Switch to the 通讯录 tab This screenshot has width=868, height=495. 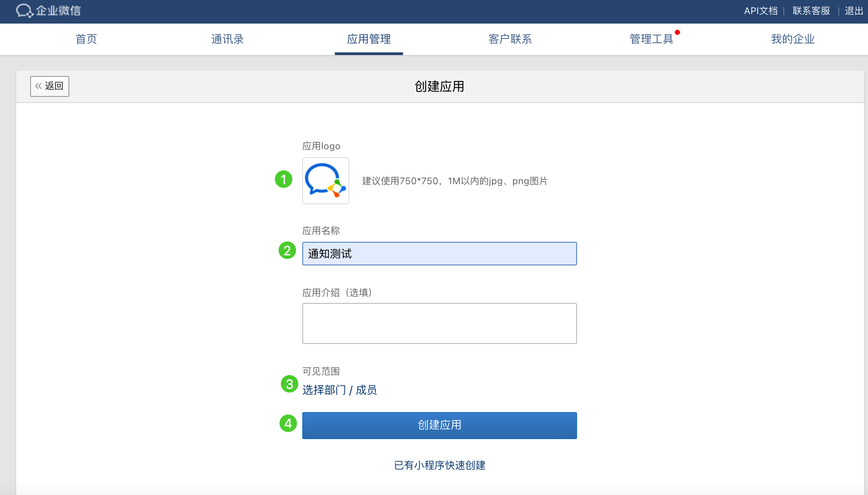pos(227,39)
